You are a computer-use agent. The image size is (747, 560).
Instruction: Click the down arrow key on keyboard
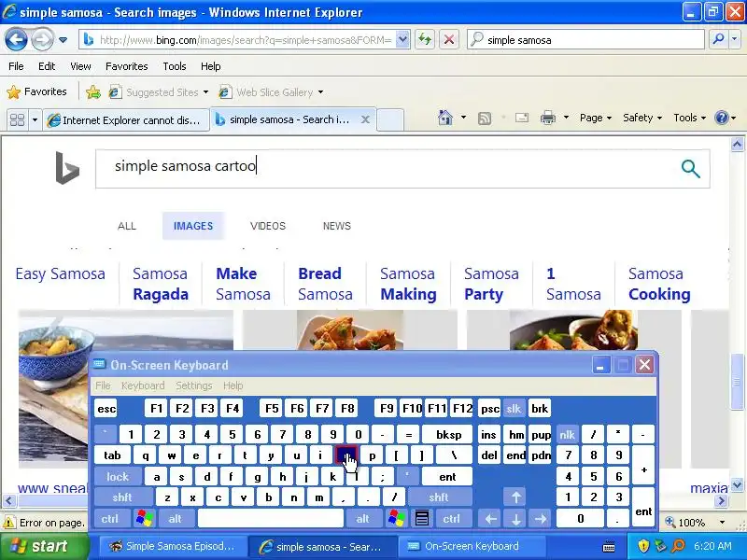(515, 519)
